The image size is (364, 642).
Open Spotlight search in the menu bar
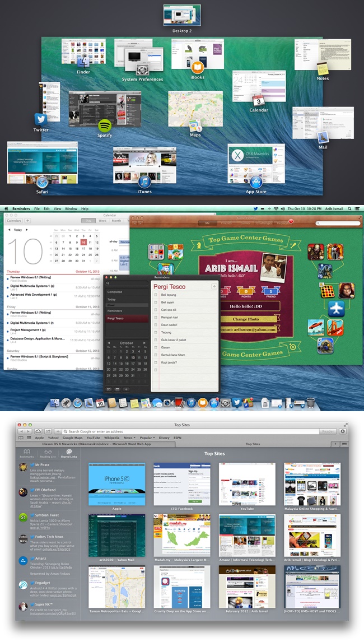349,208
